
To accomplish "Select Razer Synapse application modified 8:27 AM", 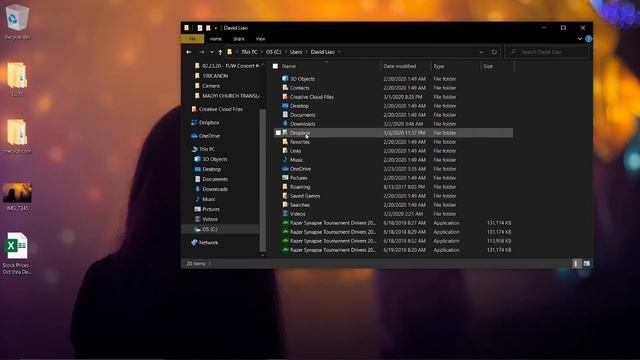I will (x=393, y=223).
